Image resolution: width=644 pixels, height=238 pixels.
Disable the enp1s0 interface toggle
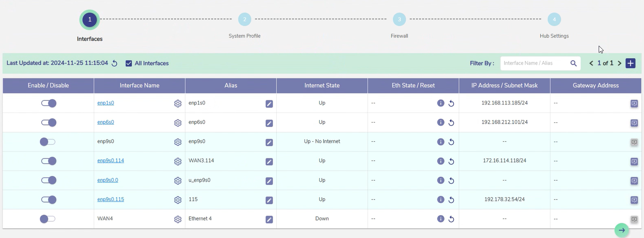(x=49, y=103)
